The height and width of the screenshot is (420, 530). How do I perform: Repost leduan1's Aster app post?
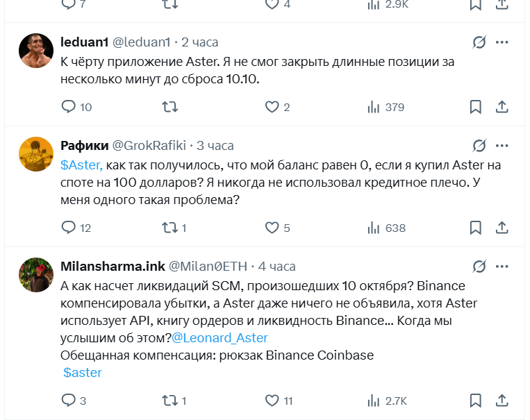pyautogui.click(x=169, y=107)
